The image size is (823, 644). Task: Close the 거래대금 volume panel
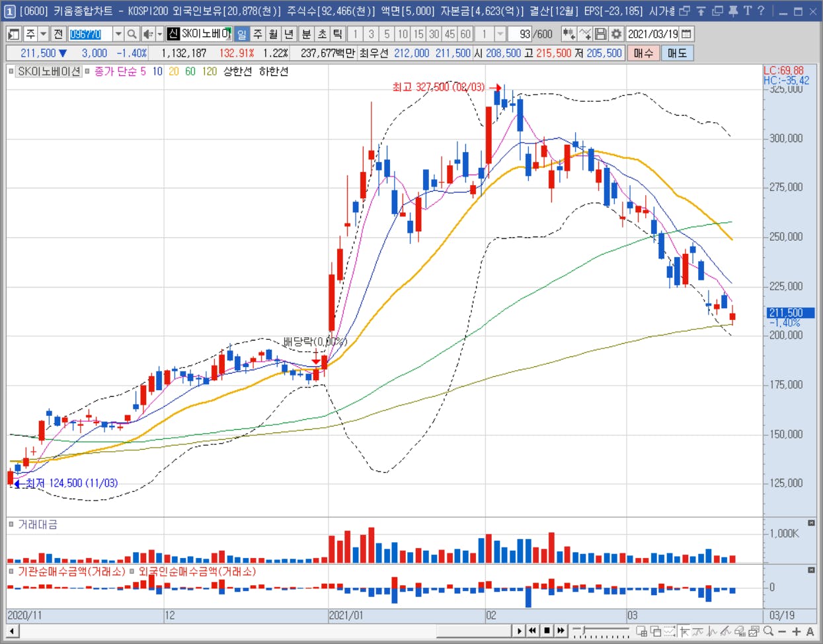[811, 522]
